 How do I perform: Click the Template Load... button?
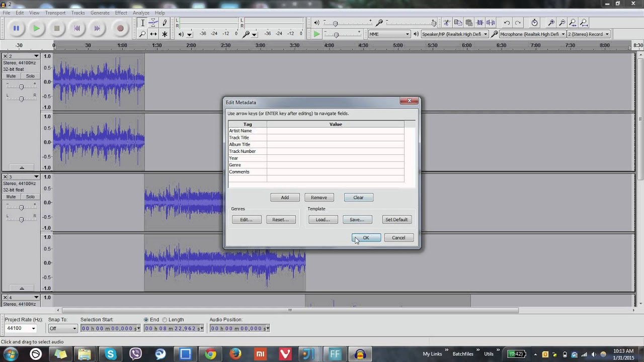click(323, 220)
